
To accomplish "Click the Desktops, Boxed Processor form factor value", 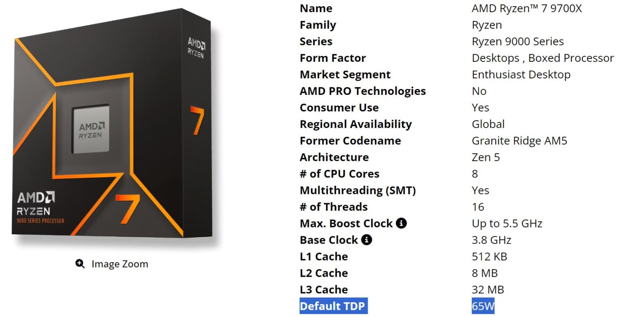I will (x=543, y=58).
